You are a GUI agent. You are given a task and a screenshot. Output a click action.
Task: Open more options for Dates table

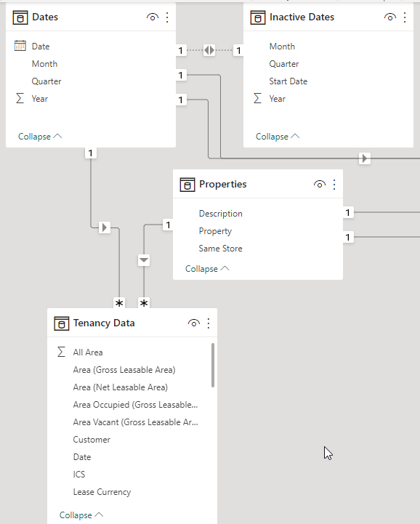pyautogui.click(x=167, y=17)
